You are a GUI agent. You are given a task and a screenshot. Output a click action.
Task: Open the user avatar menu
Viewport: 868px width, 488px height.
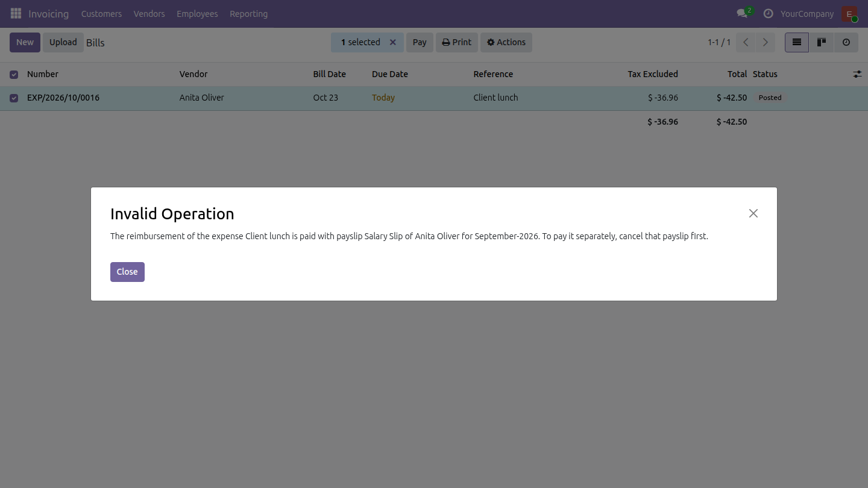click(849, 14)
